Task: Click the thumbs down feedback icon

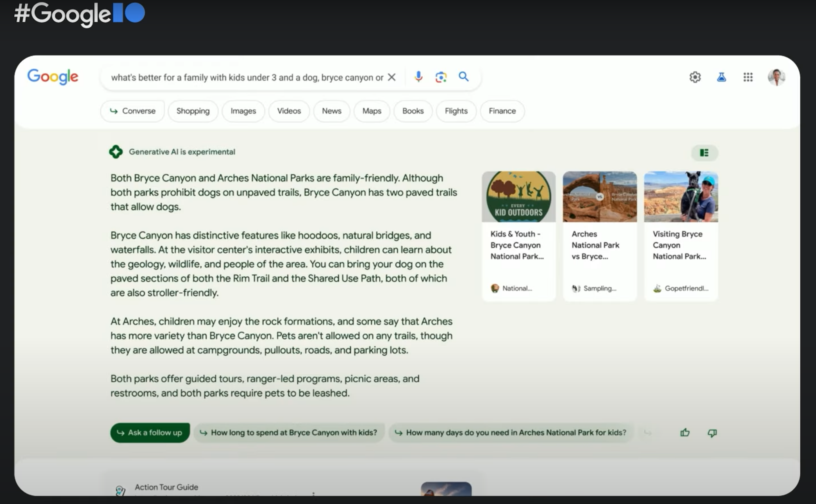Action: click(712, 433)
